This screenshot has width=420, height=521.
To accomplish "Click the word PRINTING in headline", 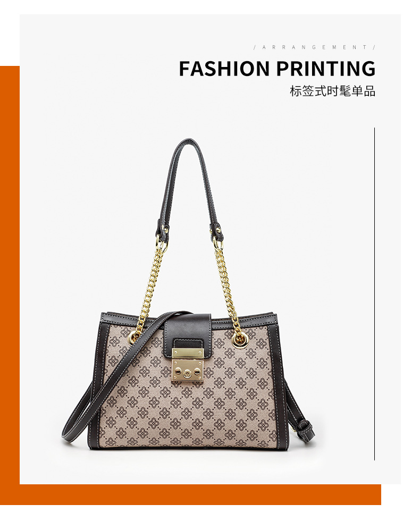I will tap(325, 68).
